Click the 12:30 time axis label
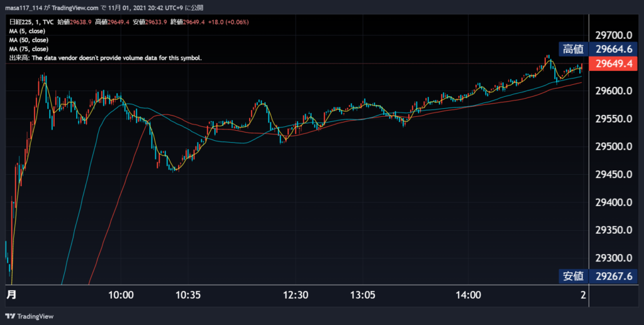 (296, 295)
